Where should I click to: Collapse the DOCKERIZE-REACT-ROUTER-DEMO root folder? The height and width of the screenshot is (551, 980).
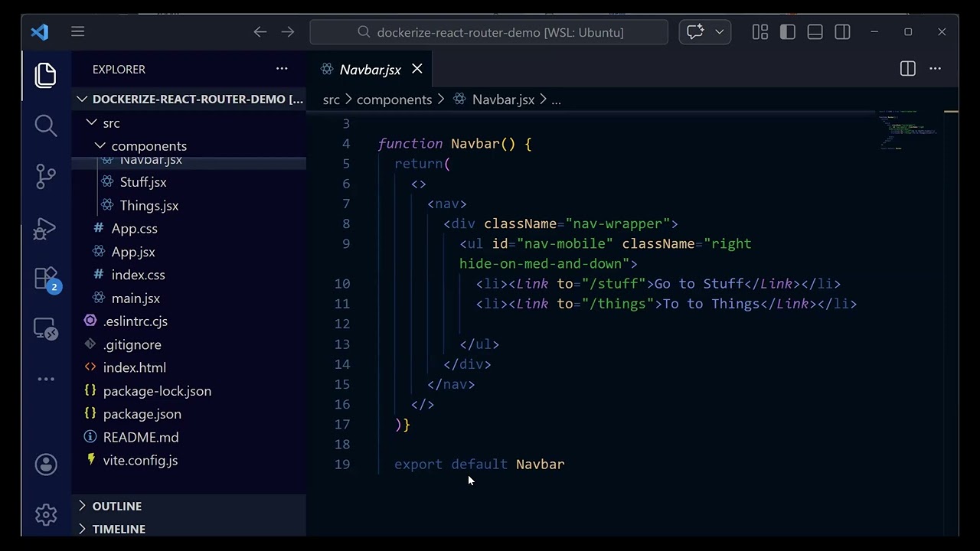[189, 99]
